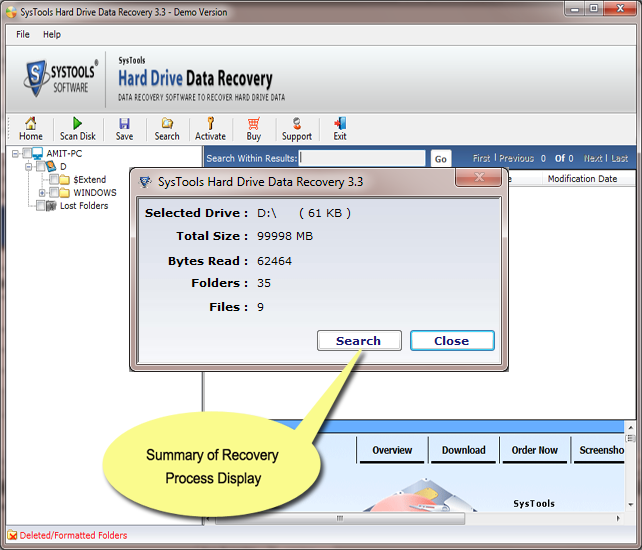Click the SysTools Software logo
Image resolution: width=642 pixels, height=550 pixels.
click(61, 78)
